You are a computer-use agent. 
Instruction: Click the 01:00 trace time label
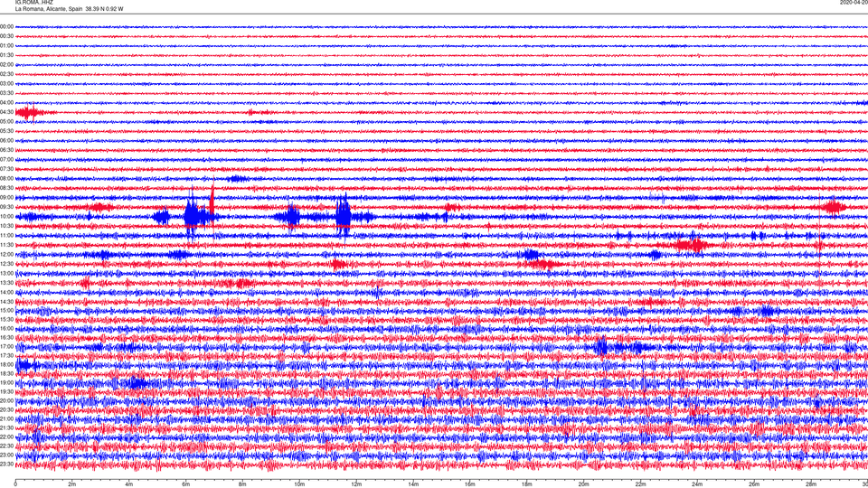pyautogui.click(x=6, y=45)
